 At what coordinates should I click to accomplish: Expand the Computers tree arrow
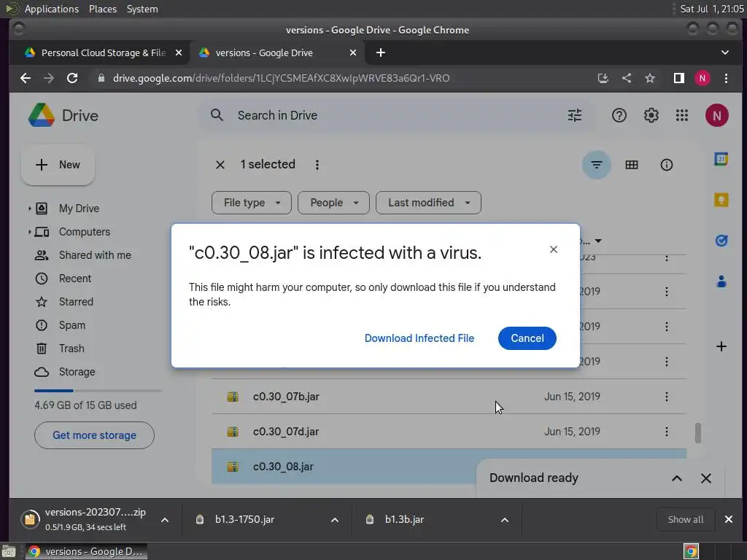(29, 232)
